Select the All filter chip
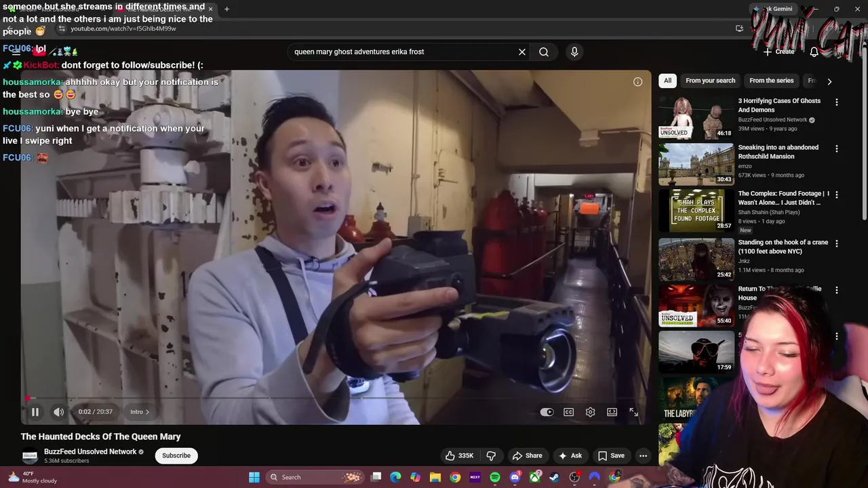The height and width of the screenshot is (488, 868). [x=667, y=81]
